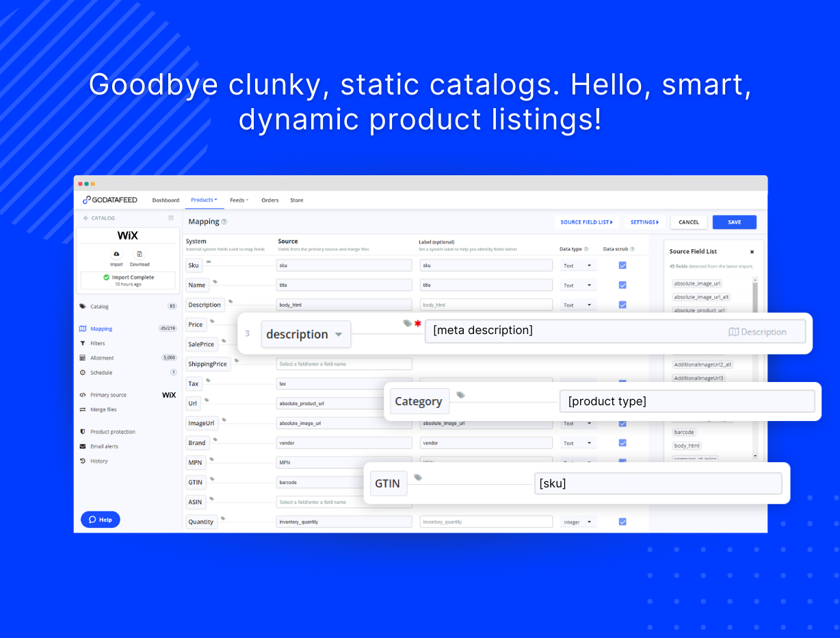This screenshot has width=840, height=638.
Task: Click the Allotment calculator icon
Action: 83,358
